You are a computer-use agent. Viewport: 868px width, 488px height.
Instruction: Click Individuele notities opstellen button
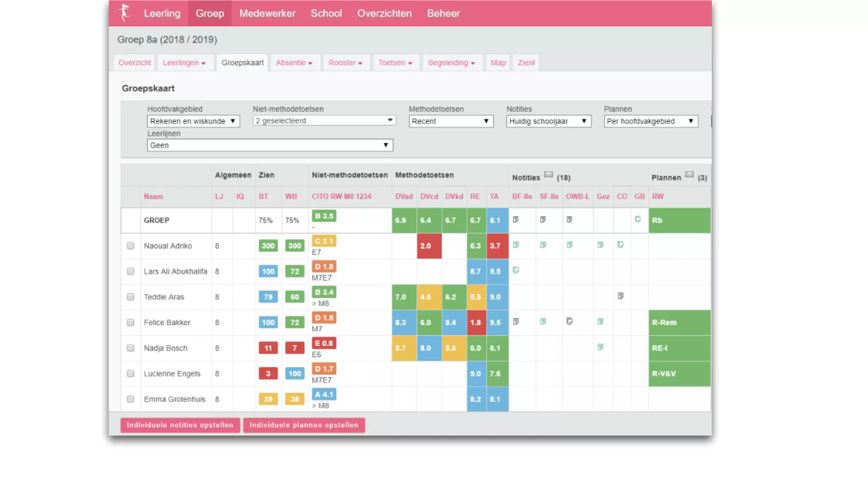(x=180, y=425)
